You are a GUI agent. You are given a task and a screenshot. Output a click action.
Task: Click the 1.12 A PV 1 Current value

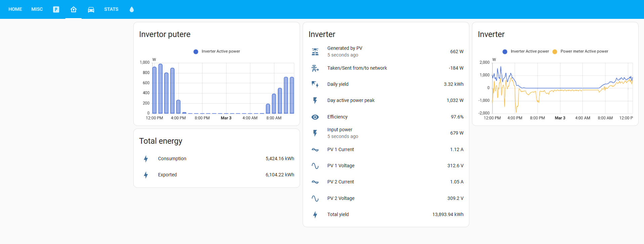click(x=457, y=150)
